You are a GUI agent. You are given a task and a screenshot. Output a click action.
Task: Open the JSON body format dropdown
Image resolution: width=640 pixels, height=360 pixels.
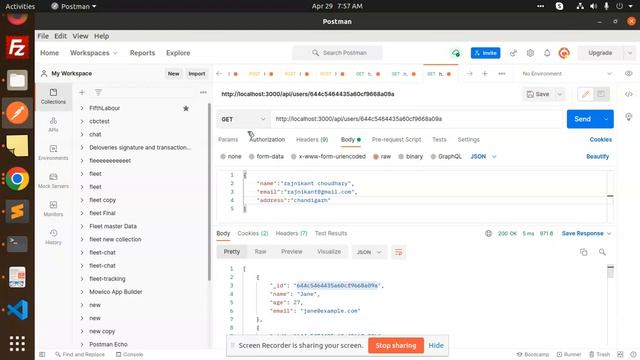(x=483, y=156)
